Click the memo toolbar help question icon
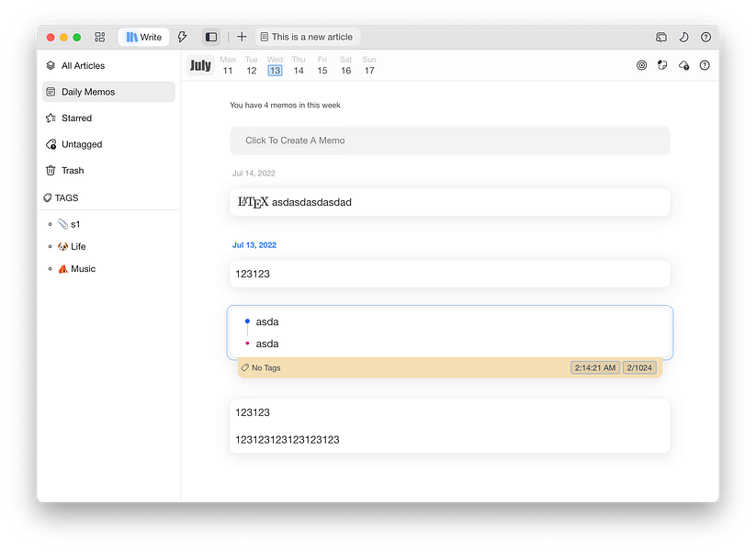This screenshot has height=551, width=756. coord(705,65)
